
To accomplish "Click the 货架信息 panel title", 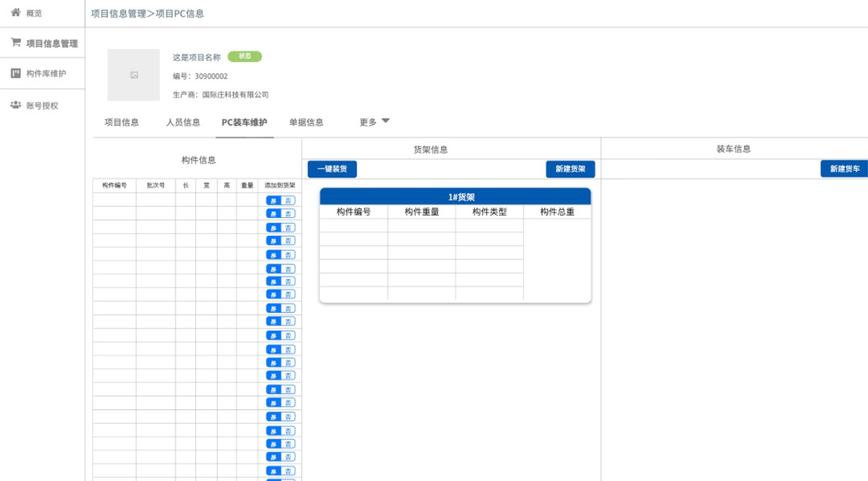I will [431, 149].
